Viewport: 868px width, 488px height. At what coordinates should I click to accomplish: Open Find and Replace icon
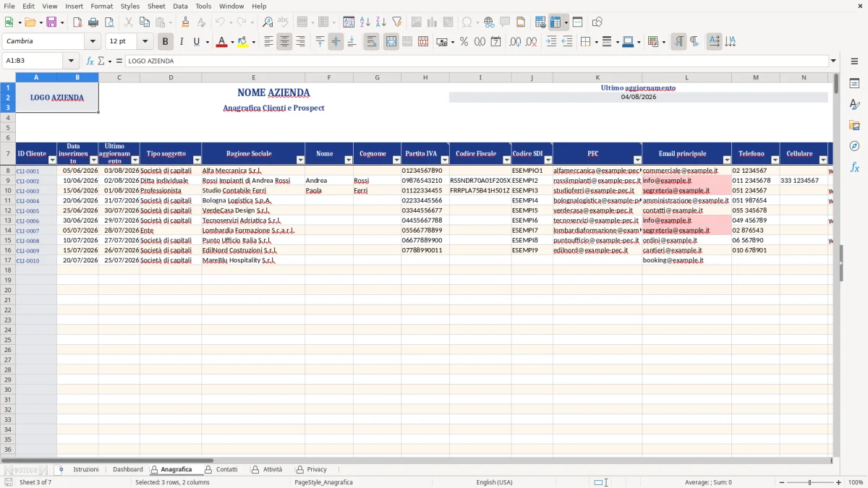pos(268,22)
